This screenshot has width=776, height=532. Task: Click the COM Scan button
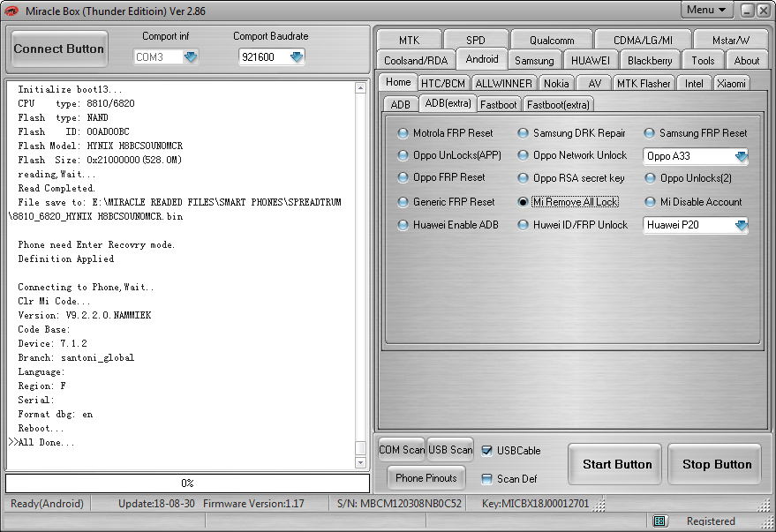tap(402, 449)
